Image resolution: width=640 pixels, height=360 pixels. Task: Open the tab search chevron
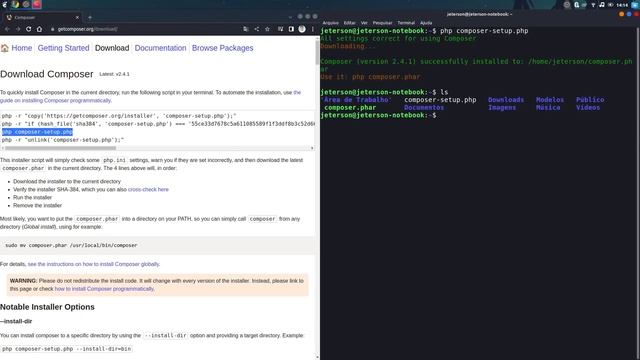point(290,17)
